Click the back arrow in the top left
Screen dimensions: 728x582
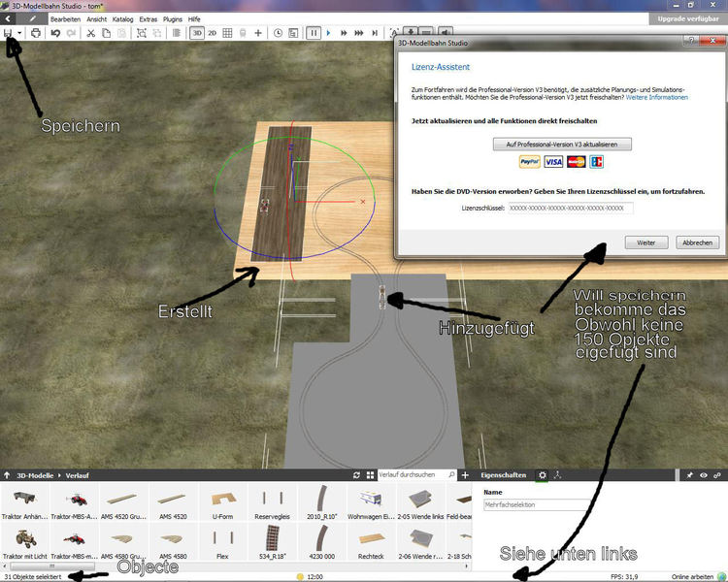8,18
